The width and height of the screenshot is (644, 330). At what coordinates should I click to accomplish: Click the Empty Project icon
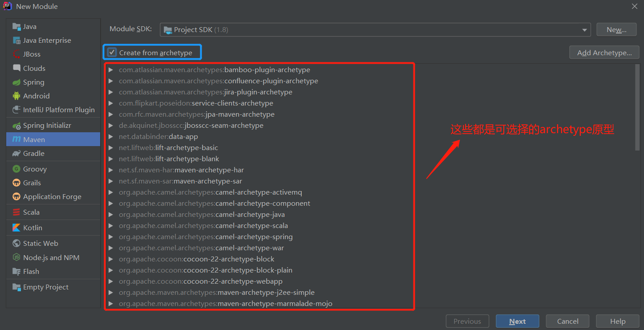(x=16, y=287)
